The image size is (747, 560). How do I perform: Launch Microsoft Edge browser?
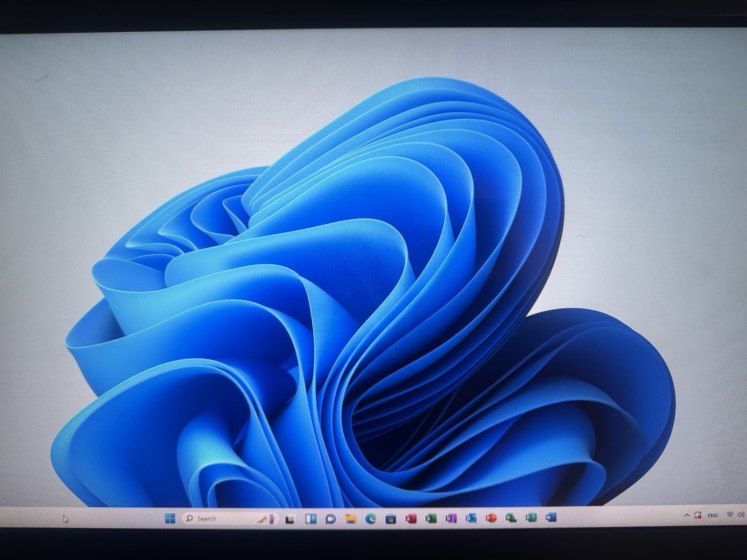(371, 518)
